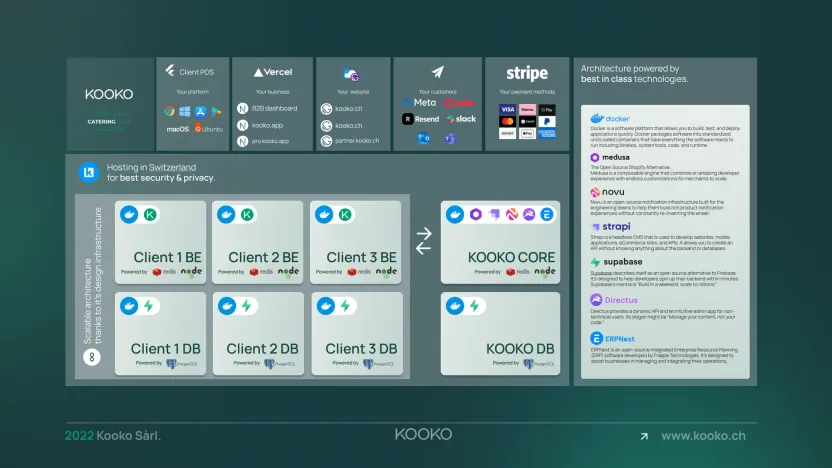The image size is (832, 468).
Task: Click the Supabase bolt icon in Client 1 DB card
Action: click(149, 306)
